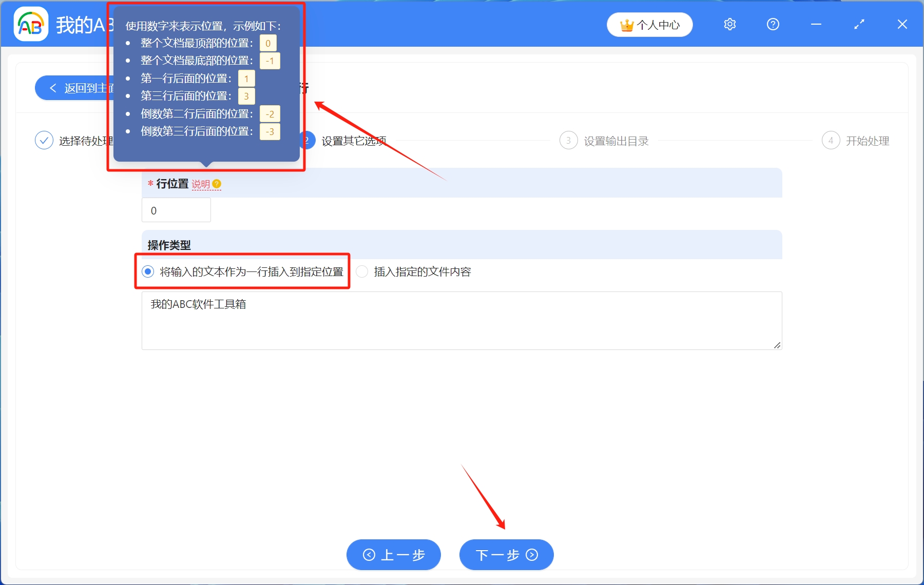Select 插入指定的文件内容 option
Viewport: 924px width, 585px height.
pyautogui.click(x=362, y=271)
